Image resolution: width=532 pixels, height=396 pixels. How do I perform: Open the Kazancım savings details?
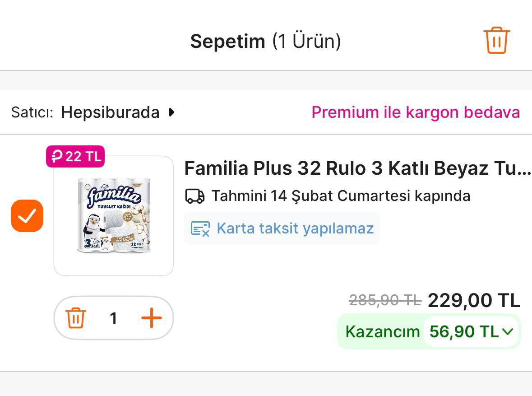383,332
